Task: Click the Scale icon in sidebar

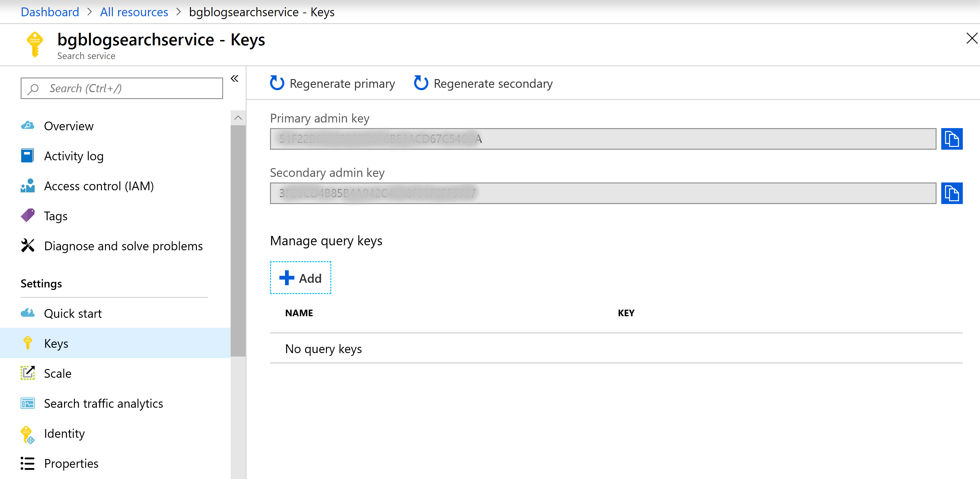Action: 27,373
